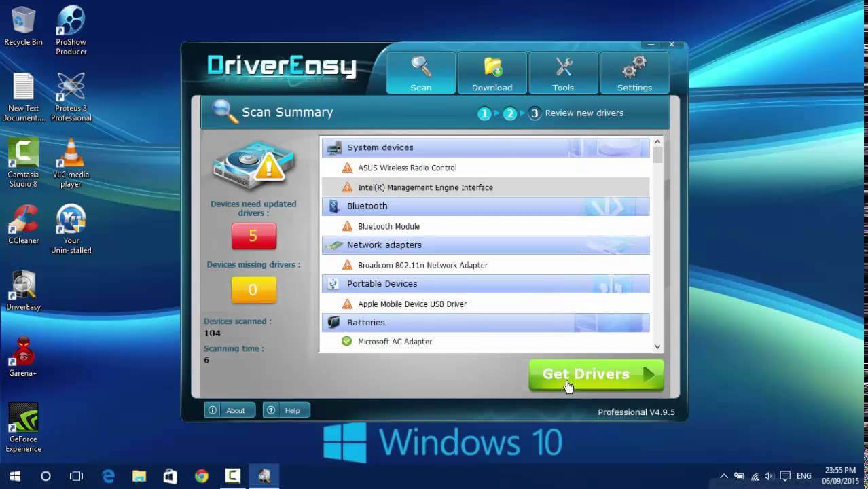
Task: Click the Portable Devices USB icon
Action: click(333, 283)
